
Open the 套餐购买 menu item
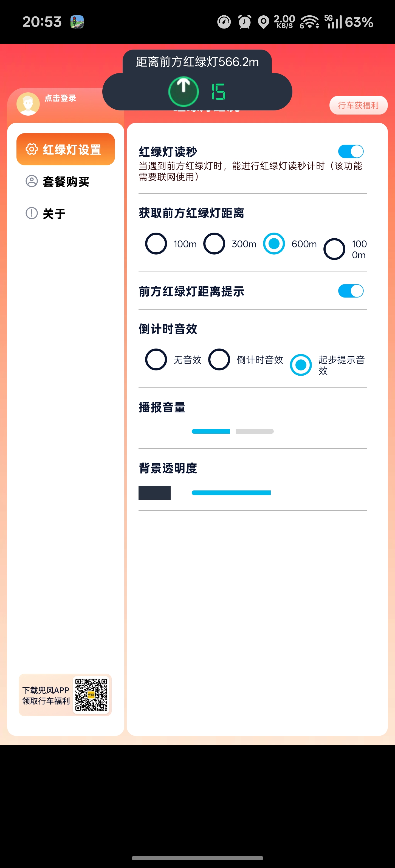66,182
